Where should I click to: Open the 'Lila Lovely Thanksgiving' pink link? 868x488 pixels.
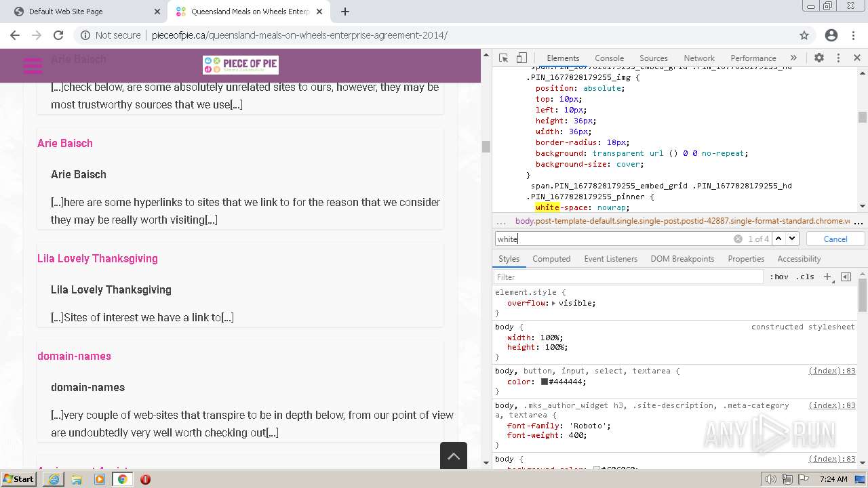(x=98, y=258)
